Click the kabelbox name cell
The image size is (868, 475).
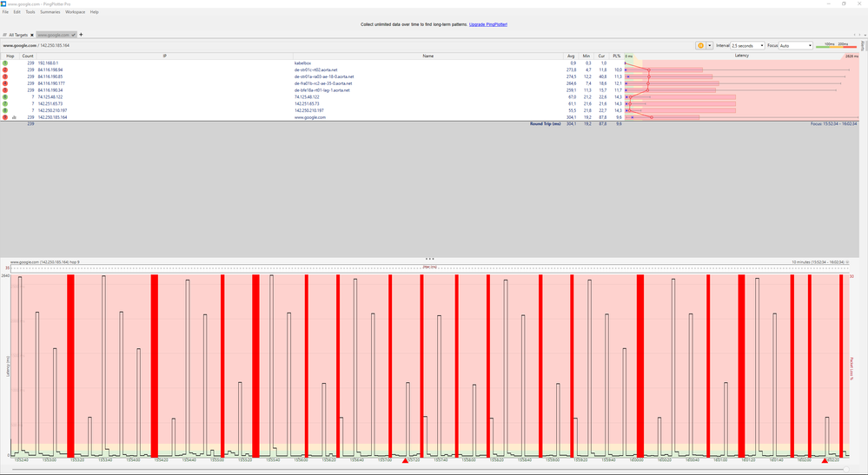click(303, 63)
